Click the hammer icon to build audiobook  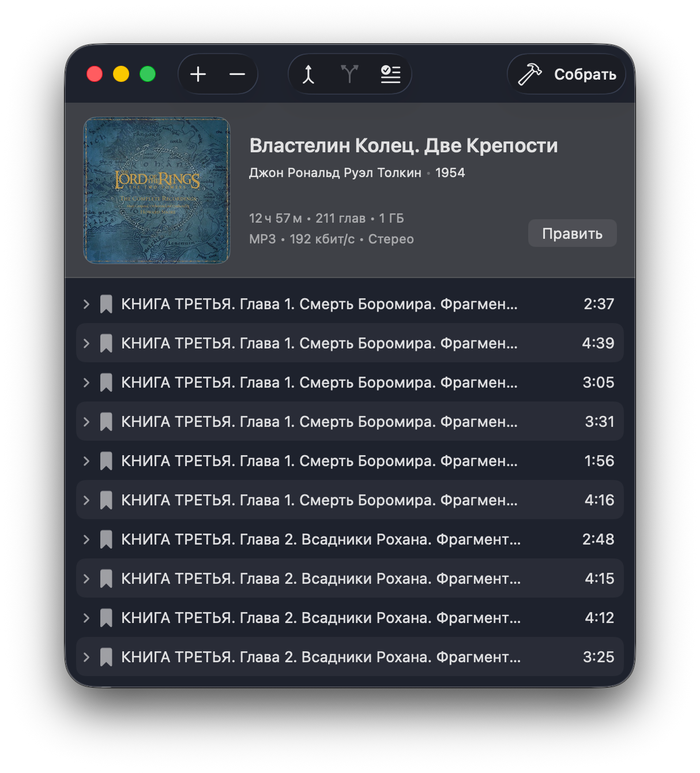[x=529, y=74]
